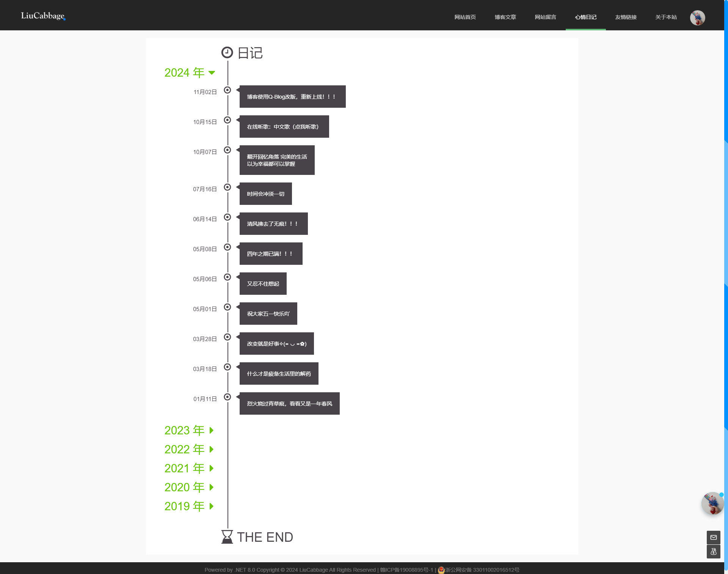
Task: Open the 博客文章 nav menu item
Action: pyautogui.click(x=505, y=17)
